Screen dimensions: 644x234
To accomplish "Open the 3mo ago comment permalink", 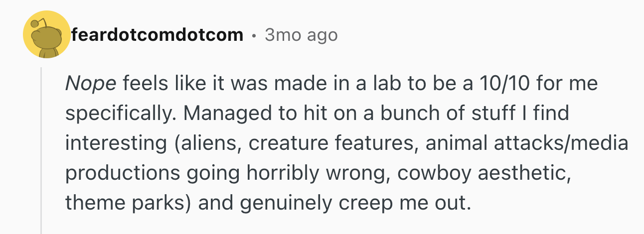I will (x=301, y=35).
